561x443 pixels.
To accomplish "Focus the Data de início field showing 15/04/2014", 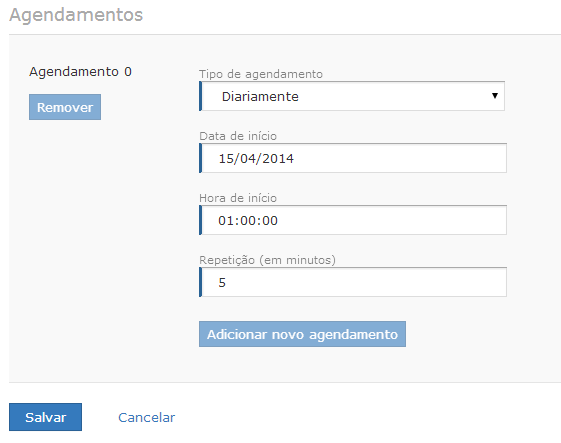I will click(x=353, y=158).
